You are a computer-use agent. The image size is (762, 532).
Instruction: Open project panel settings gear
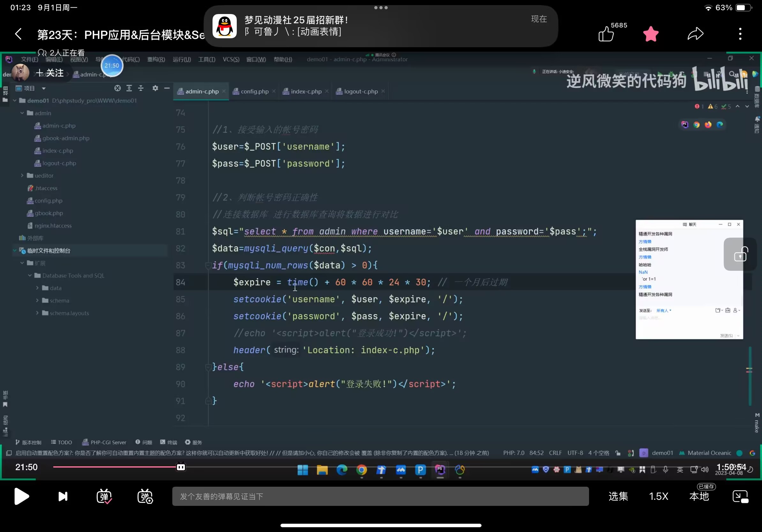pyautogui.click(x=155, y=88)
